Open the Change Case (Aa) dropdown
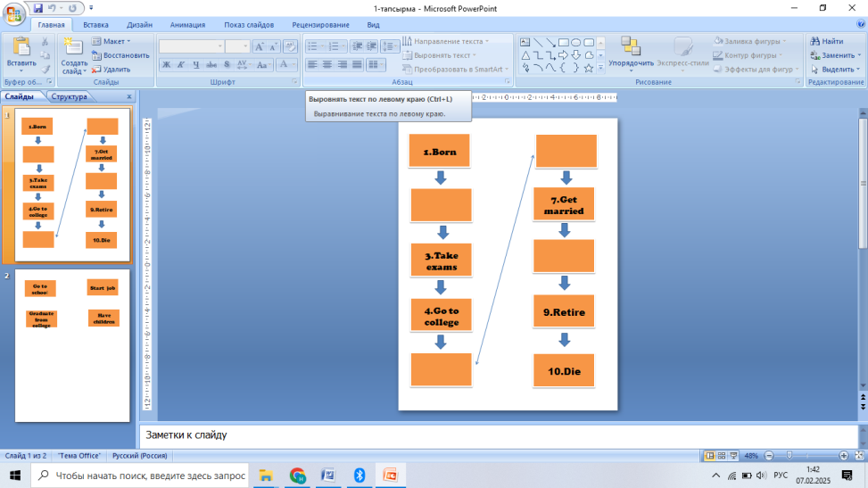Image resolution: width=868 pixels, height=488 pixels. pyautogui.click(x=263, y=64)
